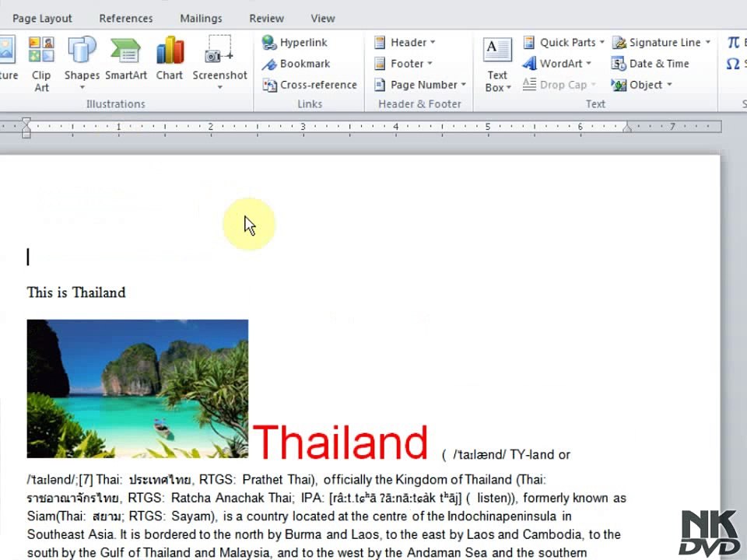This screenshot has width=747, height=560.
Task: Open the Object dropdown arrow
Action: point(669,85)
